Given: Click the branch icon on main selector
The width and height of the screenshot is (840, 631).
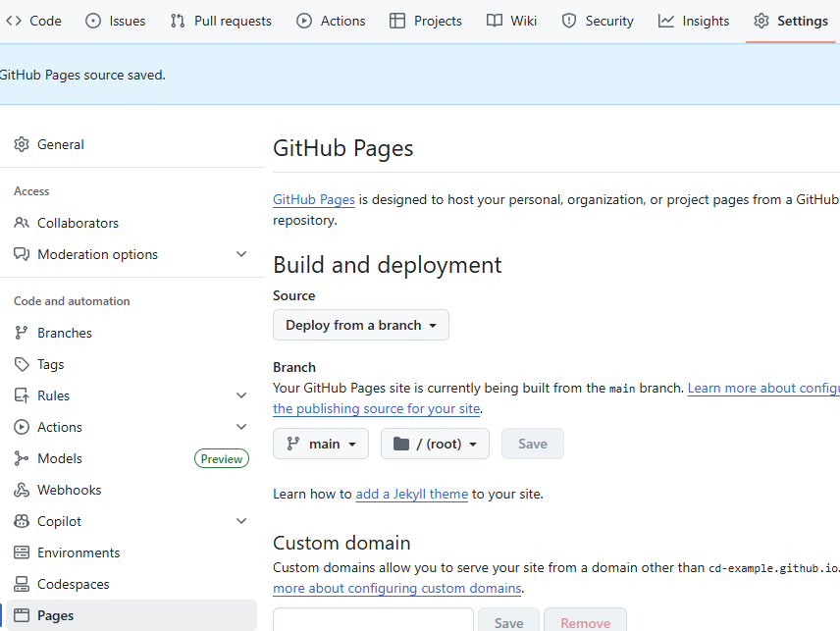Looking at the screenshot, I should (293, 445).
